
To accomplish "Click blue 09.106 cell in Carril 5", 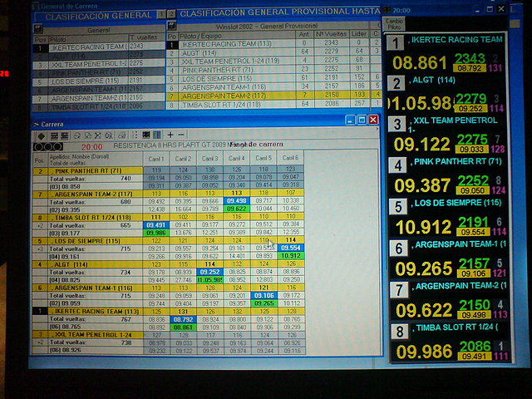I will point(264,296).
